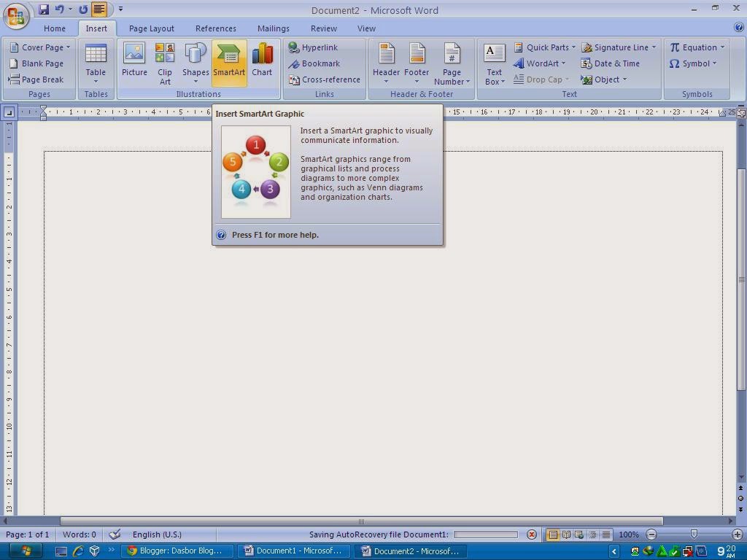
Task: Check spelling proofing status icon
Action: click(115, 534)
